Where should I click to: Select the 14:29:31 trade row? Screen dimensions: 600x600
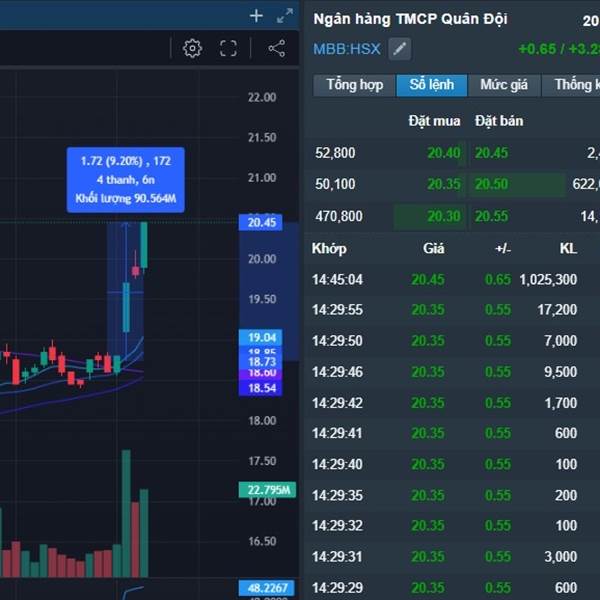[452, 557]
